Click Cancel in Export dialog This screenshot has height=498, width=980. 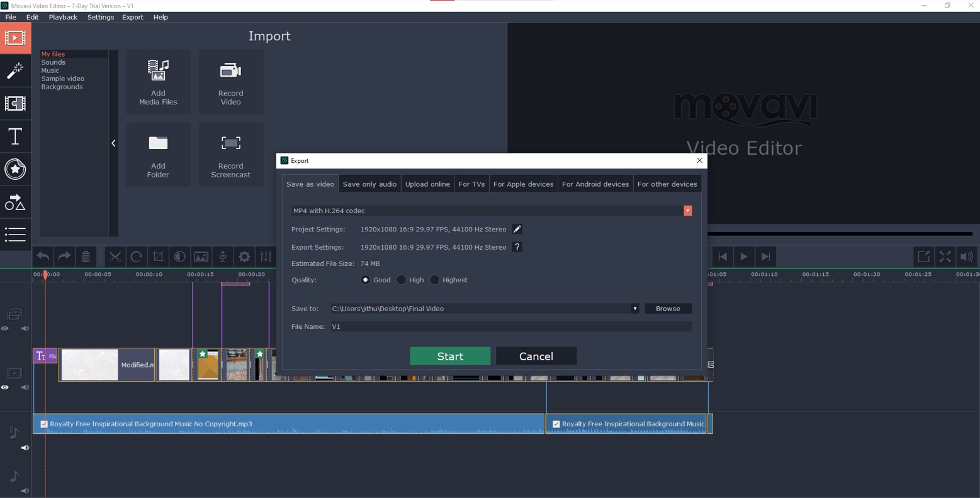tap(536, 356)
